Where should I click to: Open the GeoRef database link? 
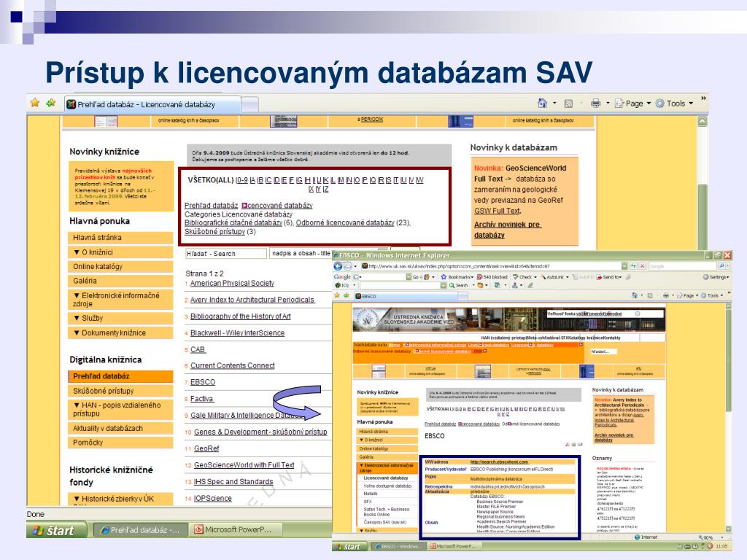click(206, 448)
